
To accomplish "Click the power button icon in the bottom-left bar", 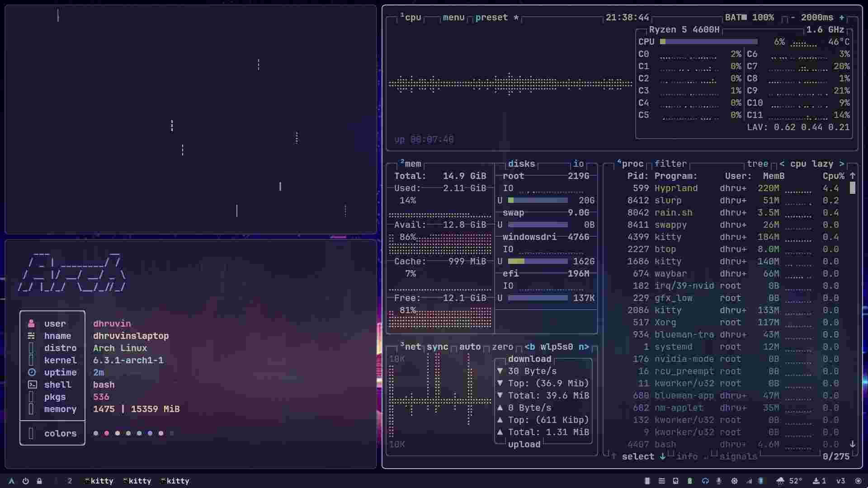I will (25, 481).
